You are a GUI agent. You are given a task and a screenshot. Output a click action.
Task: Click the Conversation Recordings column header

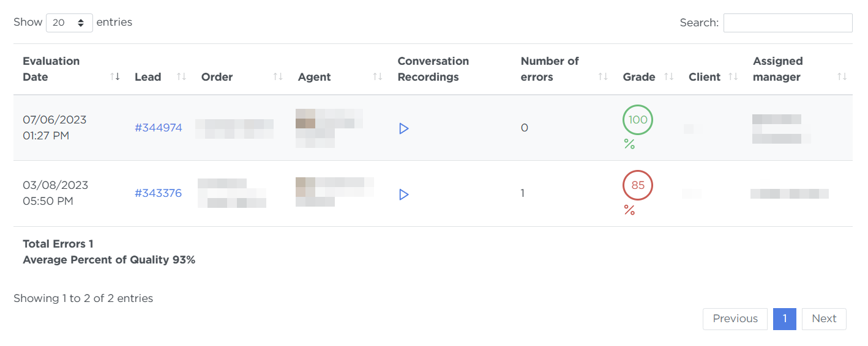433,69
